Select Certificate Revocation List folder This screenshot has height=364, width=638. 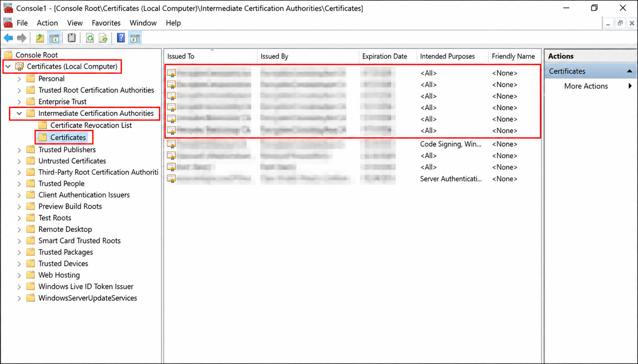[91, 125]
